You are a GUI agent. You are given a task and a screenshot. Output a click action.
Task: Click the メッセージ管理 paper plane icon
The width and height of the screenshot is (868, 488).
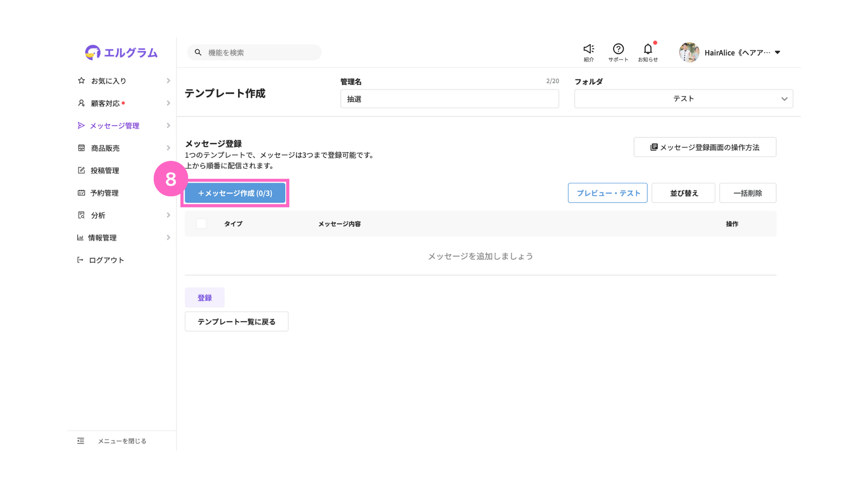(x=81, y=126)
